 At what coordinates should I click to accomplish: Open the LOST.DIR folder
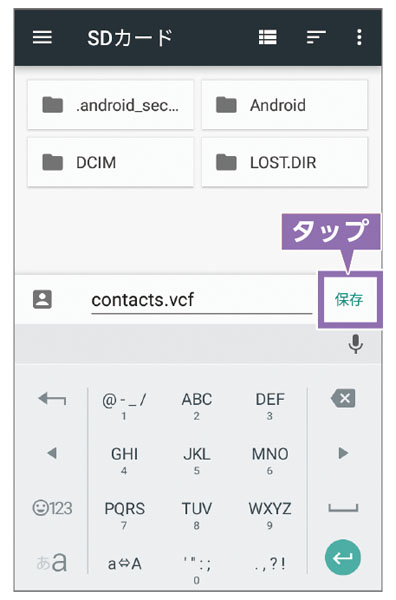tap(285, 163)
